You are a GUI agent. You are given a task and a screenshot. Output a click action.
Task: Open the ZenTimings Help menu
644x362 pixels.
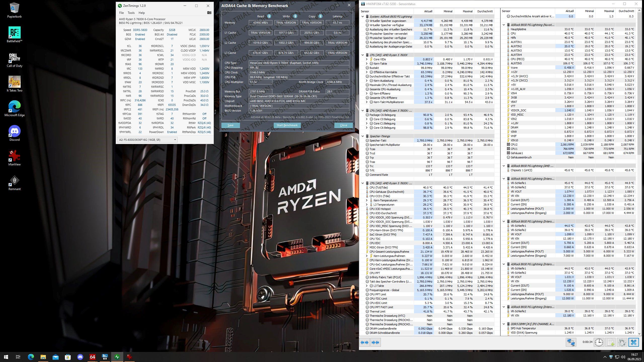click(x=142, y=13)
